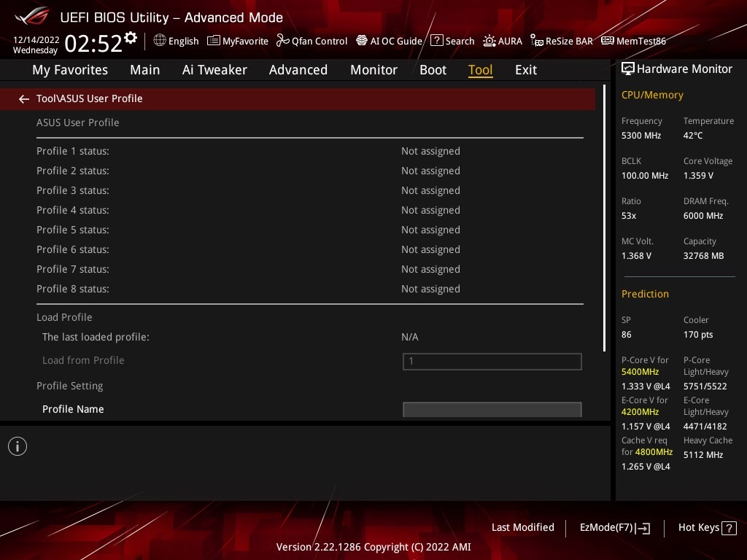Open AURA lighting icon

[489, 41]
